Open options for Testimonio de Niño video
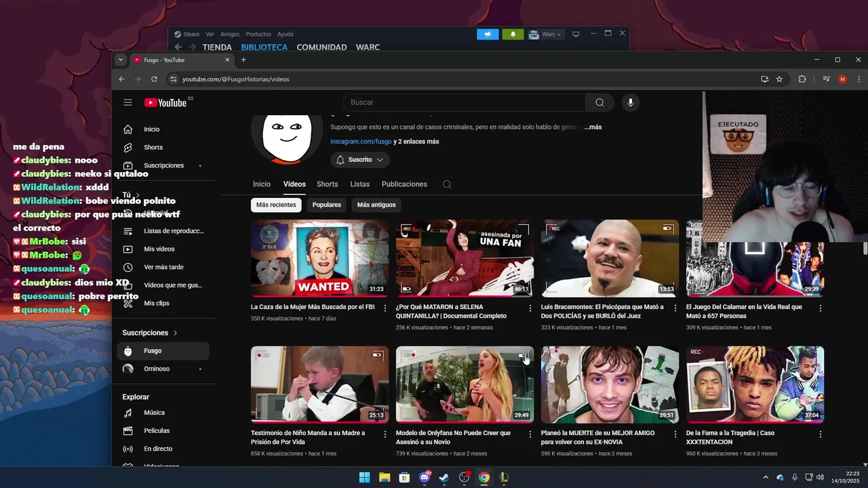Image resolution: width=868 pixels, height=488 pixels. coord(385,434)
